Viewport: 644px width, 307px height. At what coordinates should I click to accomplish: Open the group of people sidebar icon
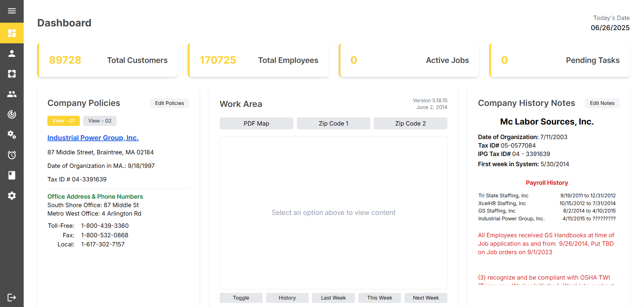12,94
